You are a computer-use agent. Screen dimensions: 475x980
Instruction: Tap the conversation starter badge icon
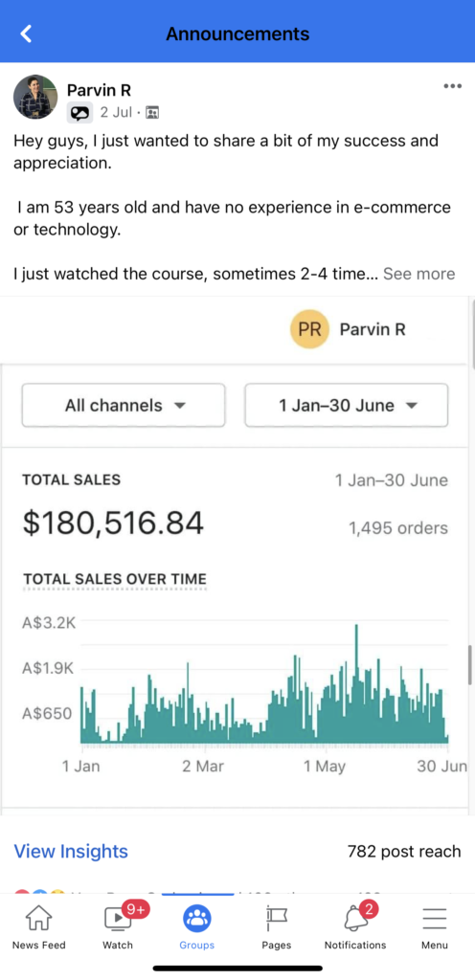pyautogui.click(x=79, y=113)
